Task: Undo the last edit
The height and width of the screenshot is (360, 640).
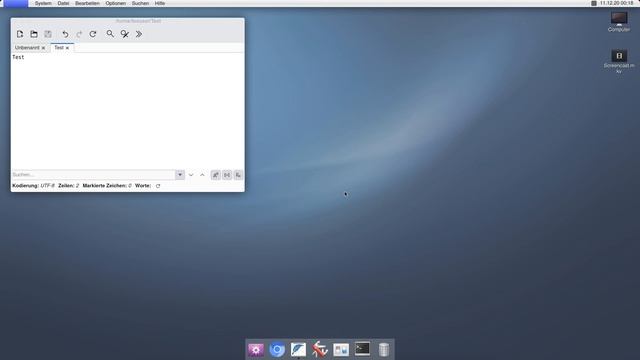Action: [65, 34]
